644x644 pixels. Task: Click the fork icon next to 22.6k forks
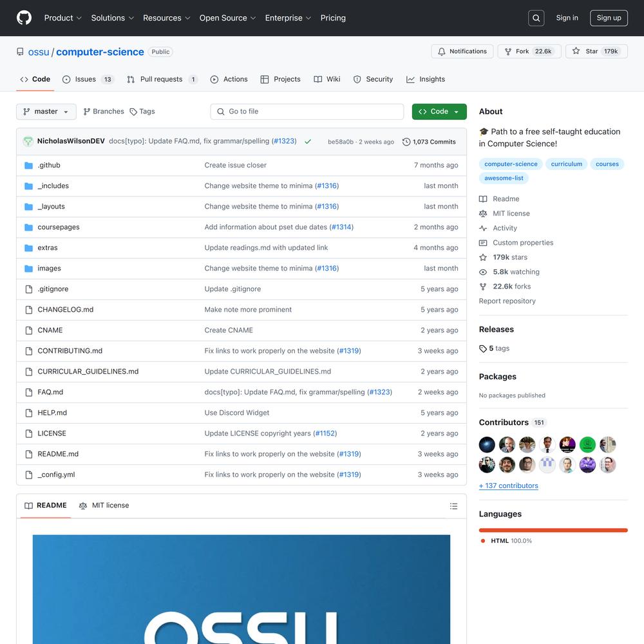[x=483, y=287]
